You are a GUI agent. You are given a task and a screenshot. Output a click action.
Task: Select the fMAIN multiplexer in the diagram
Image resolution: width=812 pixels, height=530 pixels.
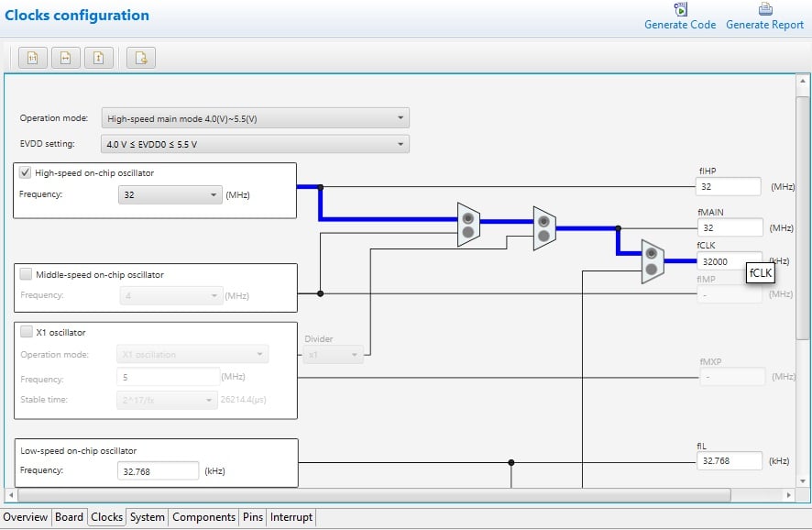[x=543, y=231]
